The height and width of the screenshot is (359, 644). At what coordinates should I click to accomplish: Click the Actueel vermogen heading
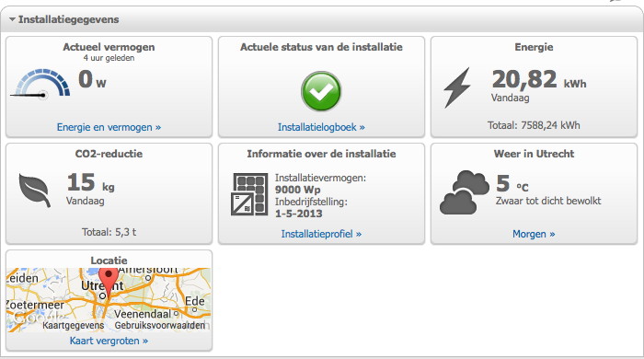tap(109, 47)
